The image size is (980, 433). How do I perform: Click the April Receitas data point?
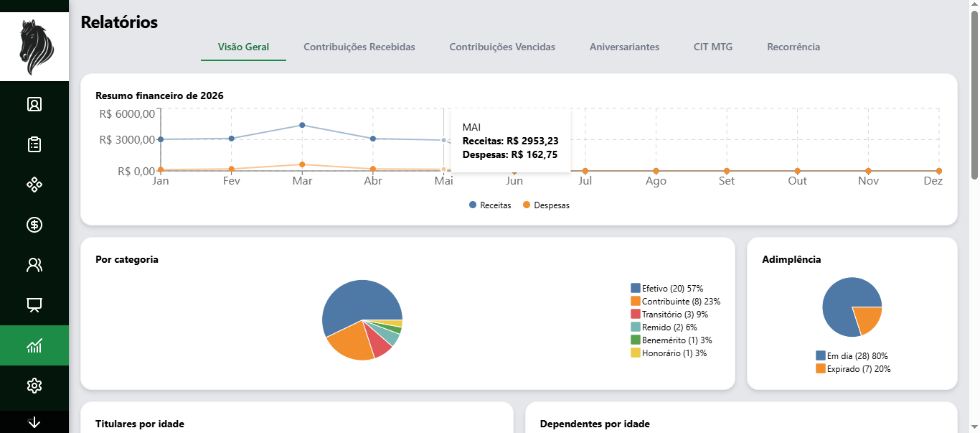pyautogui.click(x=373, y=139)
